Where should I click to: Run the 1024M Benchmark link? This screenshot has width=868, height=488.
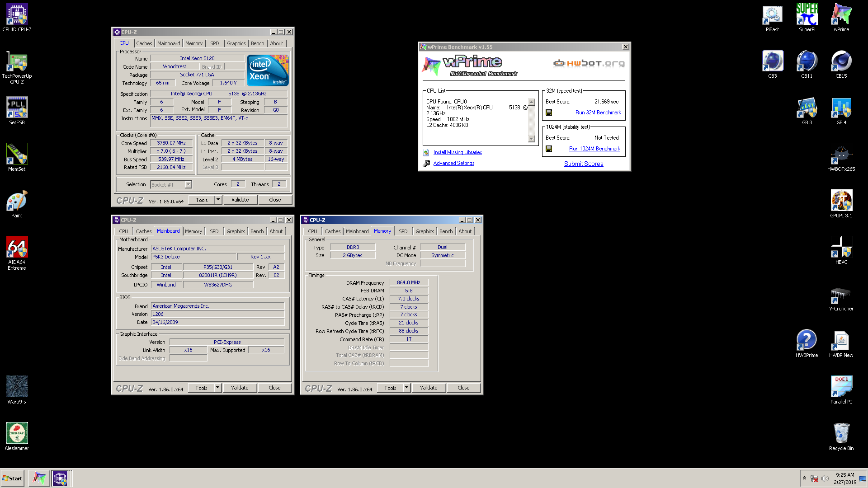(594, 149)
